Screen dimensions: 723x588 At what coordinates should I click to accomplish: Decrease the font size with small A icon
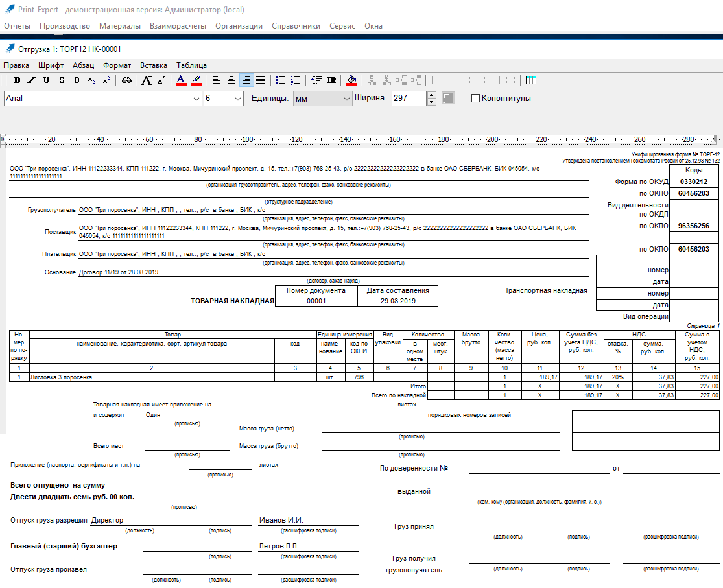click(161, 80)
